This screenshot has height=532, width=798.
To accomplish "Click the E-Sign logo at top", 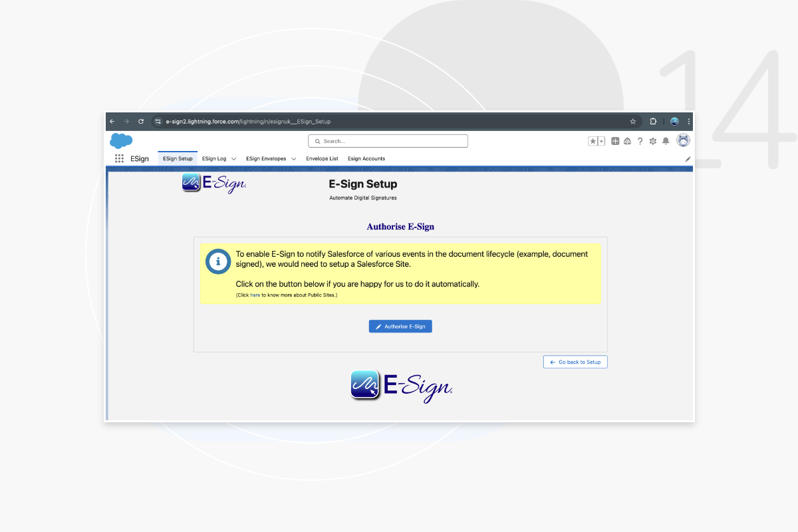I will coord(214,183).
